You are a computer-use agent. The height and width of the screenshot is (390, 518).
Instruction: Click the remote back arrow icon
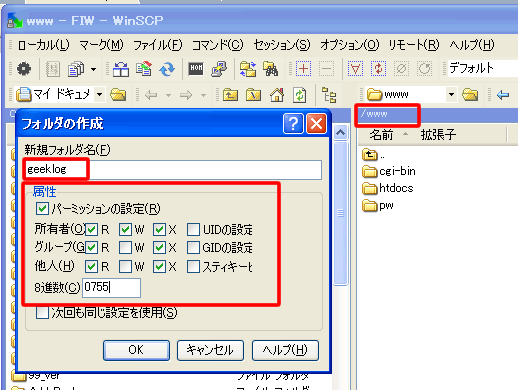click(x=503, y=95)
